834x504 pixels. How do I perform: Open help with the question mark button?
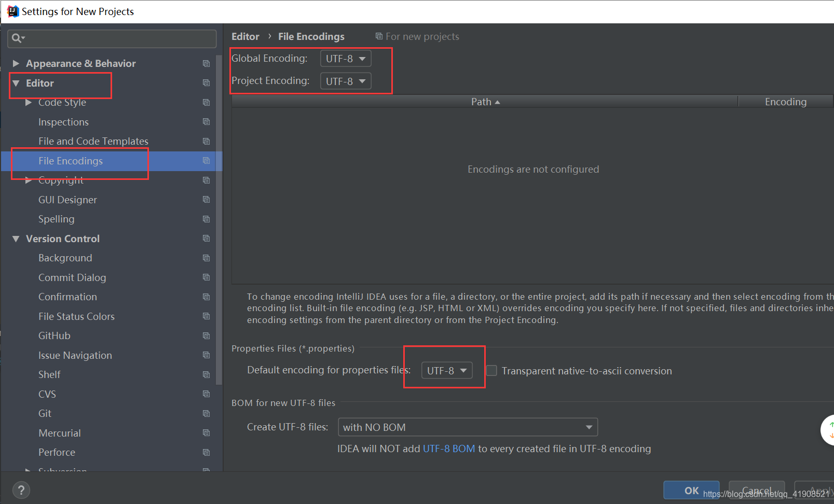pos(21,490)
